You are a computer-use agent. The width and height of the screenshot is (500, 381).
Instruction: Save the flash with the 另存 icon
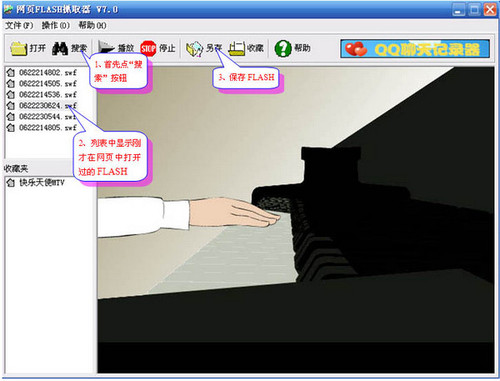[195, 49]
